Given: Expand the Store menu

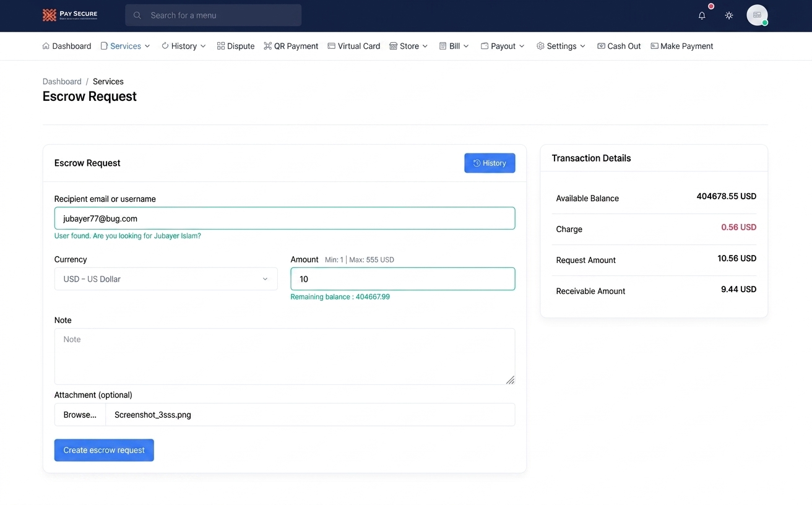Looking at the screenshot, I should [x=408, y=46].
